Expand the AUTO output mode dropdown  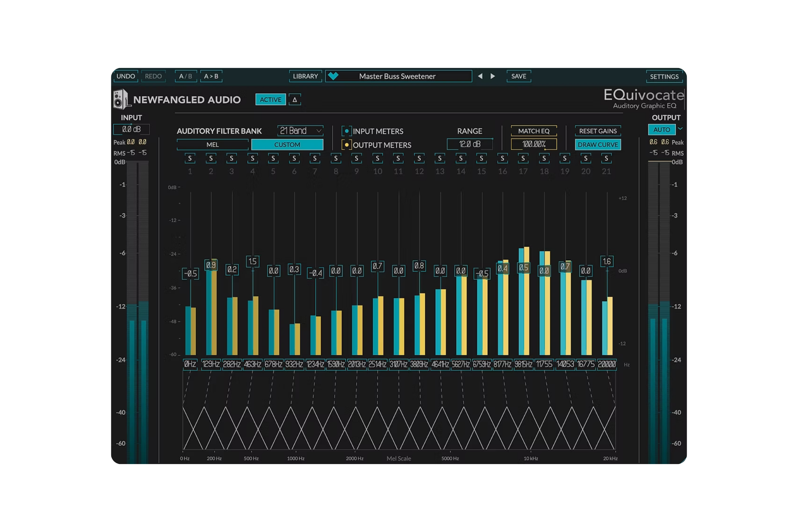[x=680, y=129]
